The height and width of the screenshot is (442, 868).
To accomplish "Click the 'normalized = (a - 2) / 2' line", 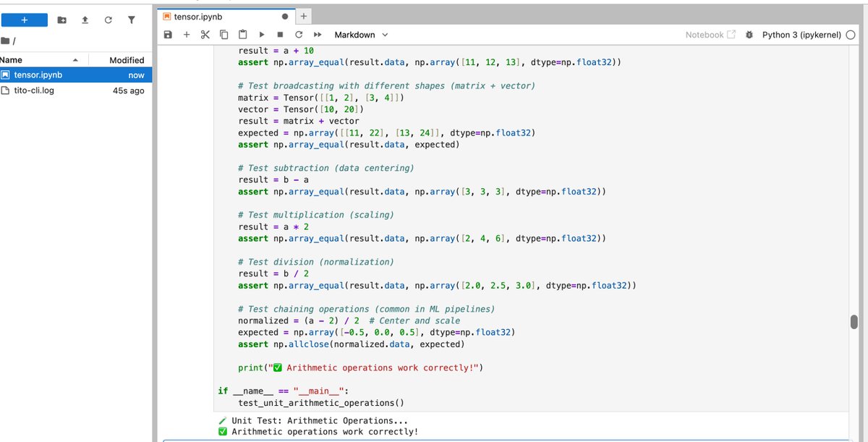I will 349,320.
